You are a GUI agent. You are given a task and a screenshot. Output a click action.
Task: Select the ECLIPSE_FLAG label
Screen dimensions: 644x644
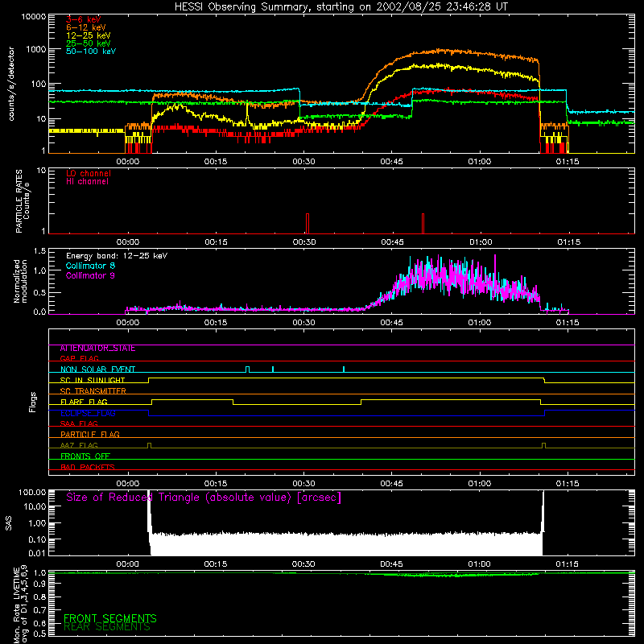click(88, 413)
